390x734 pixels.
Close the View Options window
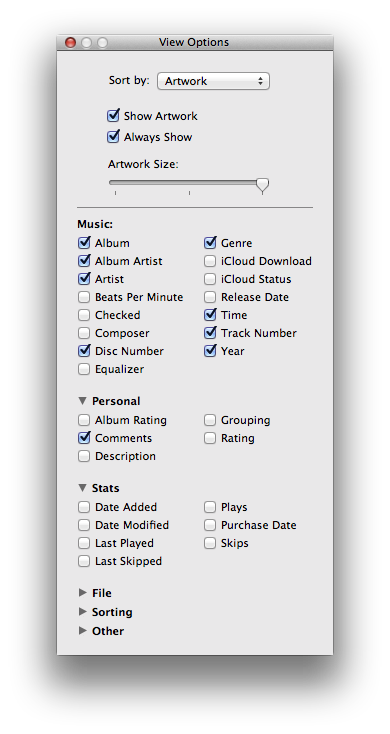pyautogui.click(x=70, y=43)
